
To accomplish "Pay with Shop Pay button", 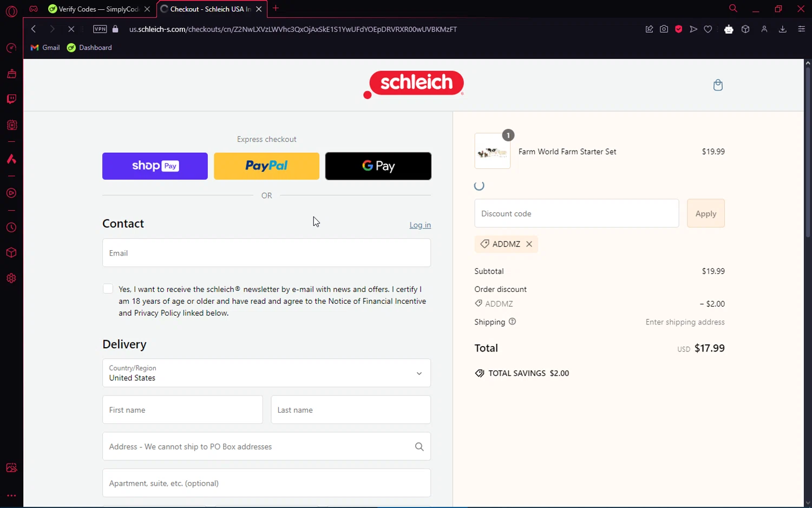I will pyautogui.click(x=155, y=166).
